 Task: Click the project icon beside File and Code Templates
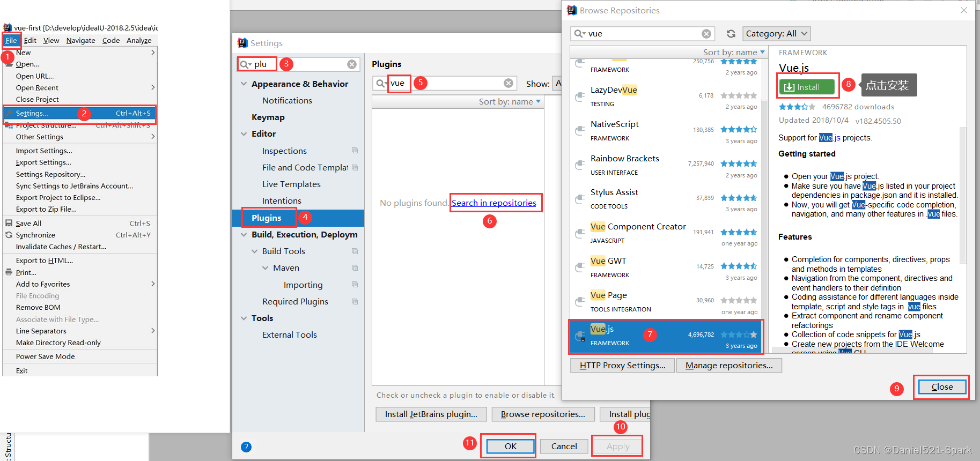355,167
